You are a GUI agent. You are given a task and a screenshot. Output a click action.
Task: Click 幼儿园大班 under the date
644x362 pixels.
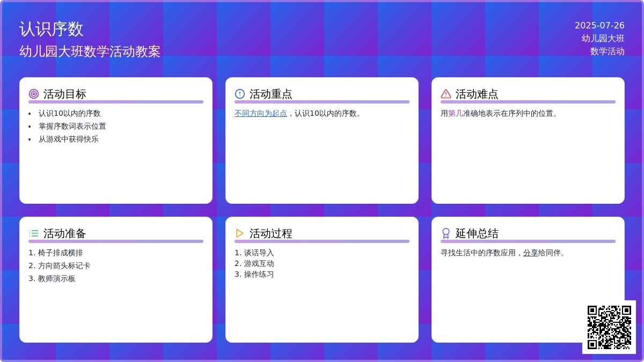603,38
